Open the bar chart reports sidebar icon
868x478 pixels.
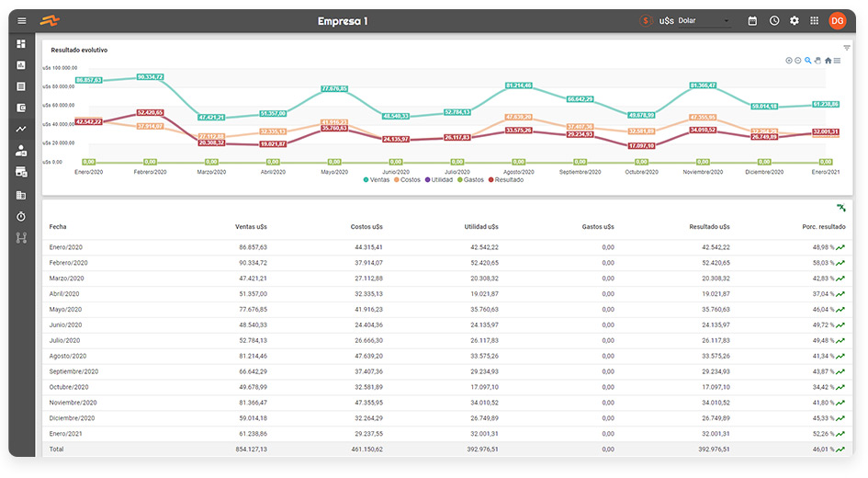21,65
